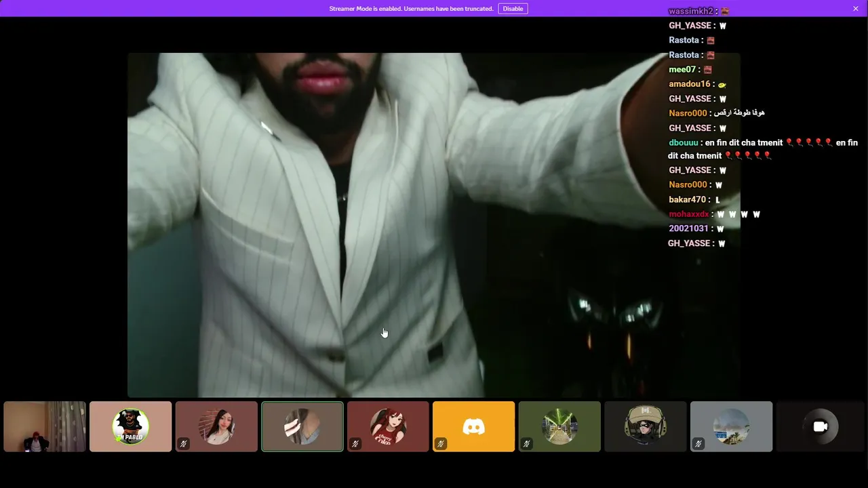The image size is (868, 488).
Task: Click the muted mic icon on green tunnel tile
Action: [527, 444]
